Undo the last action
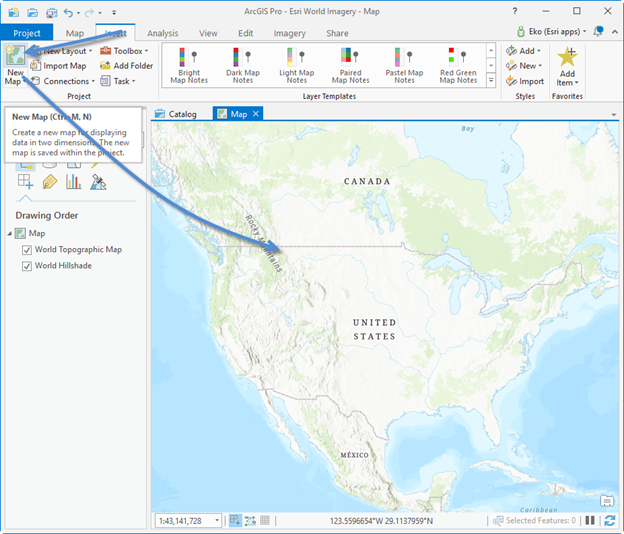Screen dimensions: 624x534 click(x=68, y=12)
